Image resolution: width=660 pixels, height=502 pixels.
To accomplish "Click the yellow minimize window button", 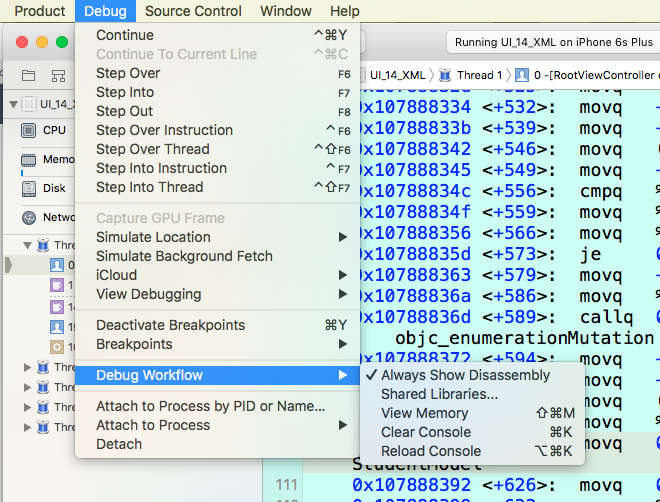I will (x=42, y=42).
